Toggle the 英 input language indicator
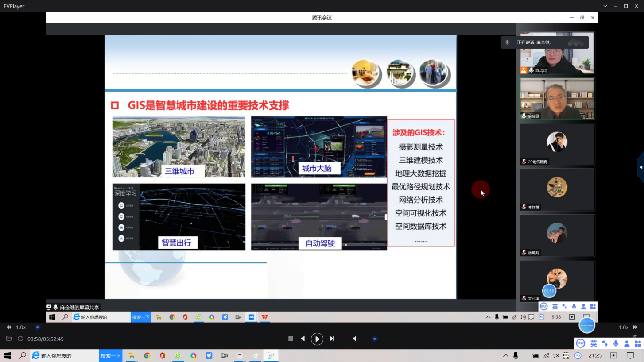This screenshot has width=644, height=362. tap(594, 343)
